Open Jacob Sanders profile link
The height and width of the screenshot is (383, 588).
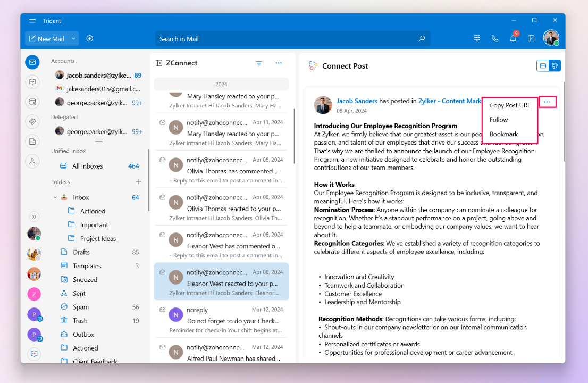pyautogui.click(x=357, y=101)
